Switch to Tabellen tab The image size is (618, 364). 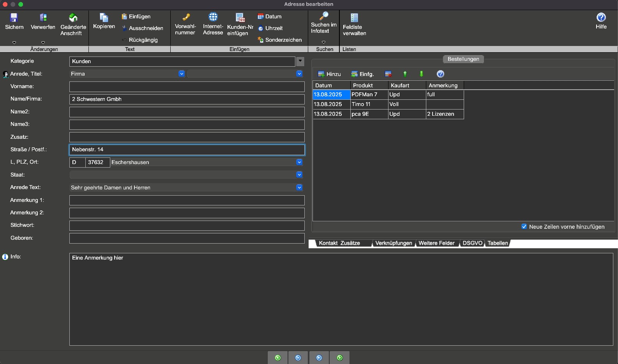pyautogui.click(x=498, y=243)
